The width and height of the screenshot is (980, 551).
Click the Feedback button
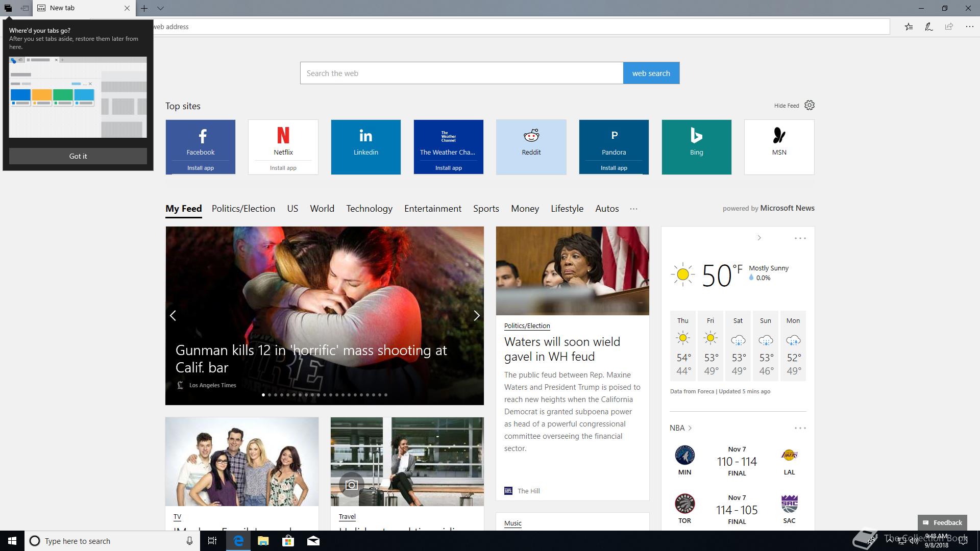pos(942,522)
